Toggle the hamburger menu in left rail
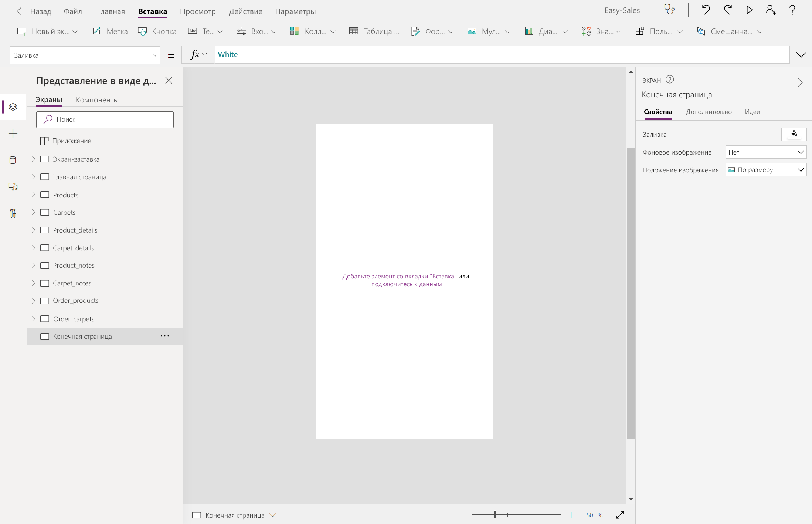812x524 pixels. coord(13,80)
